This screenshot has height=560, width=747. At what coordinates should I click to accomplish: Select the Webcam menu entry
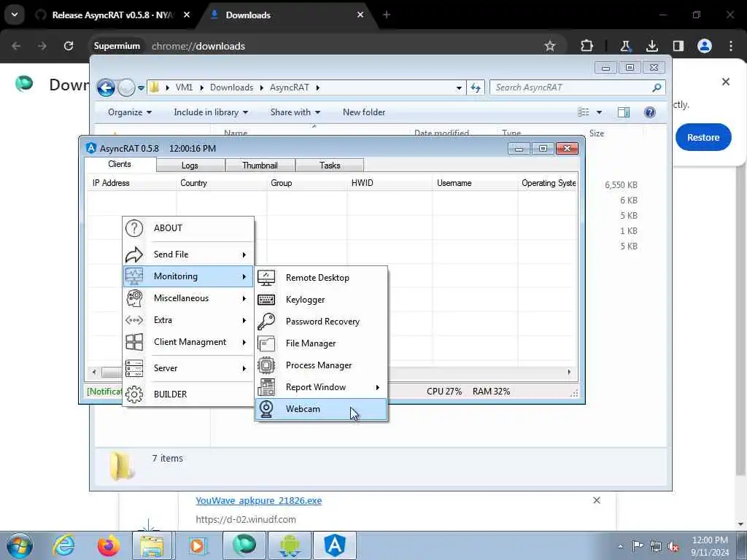(x=321, y=409)
